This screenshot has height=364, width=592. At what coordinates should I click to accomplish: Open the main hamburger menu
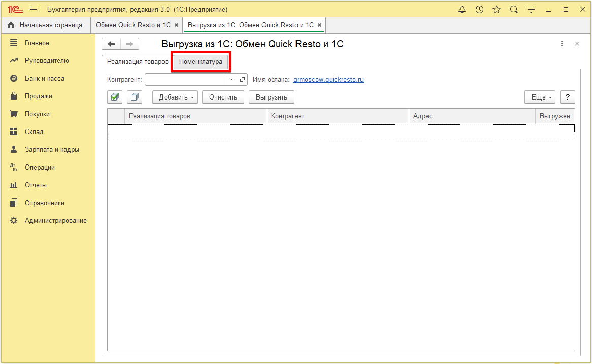[x=34, y=10]
